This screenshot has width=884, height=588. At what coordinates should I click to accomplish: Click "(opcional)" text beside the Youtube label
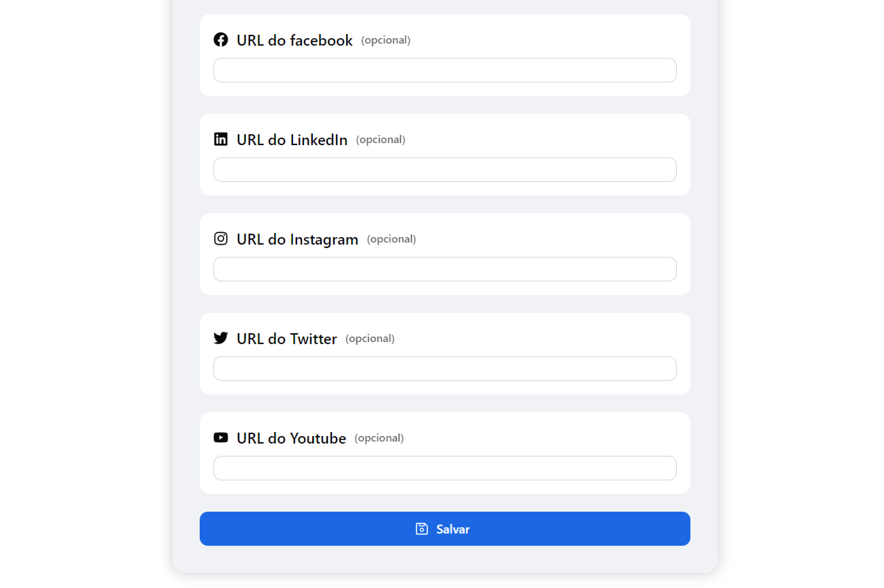(379, 438)
